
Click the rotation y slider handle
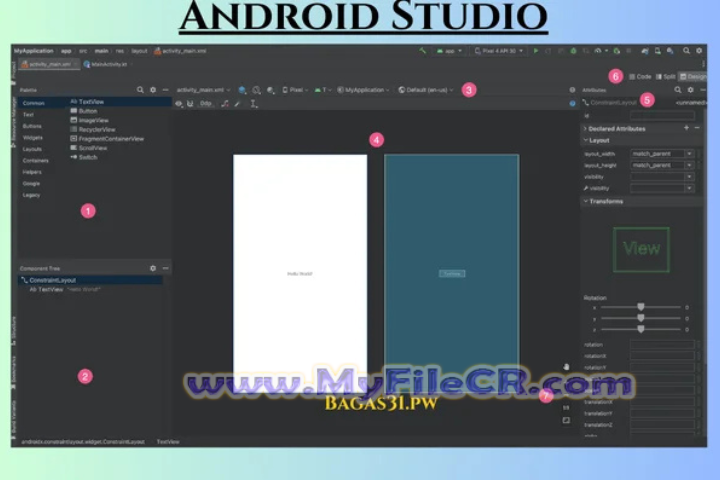(x=641, y=318)
